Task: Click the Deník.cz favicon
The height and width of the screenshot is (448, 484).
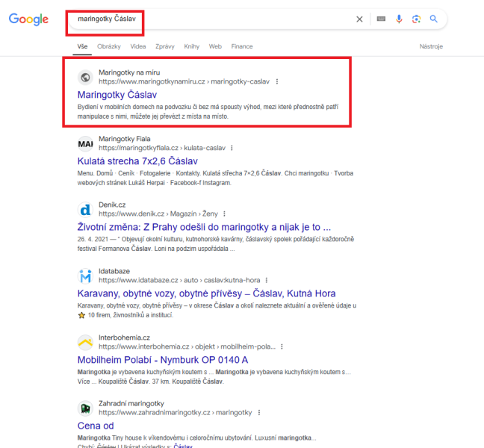Action: [85, 210]
